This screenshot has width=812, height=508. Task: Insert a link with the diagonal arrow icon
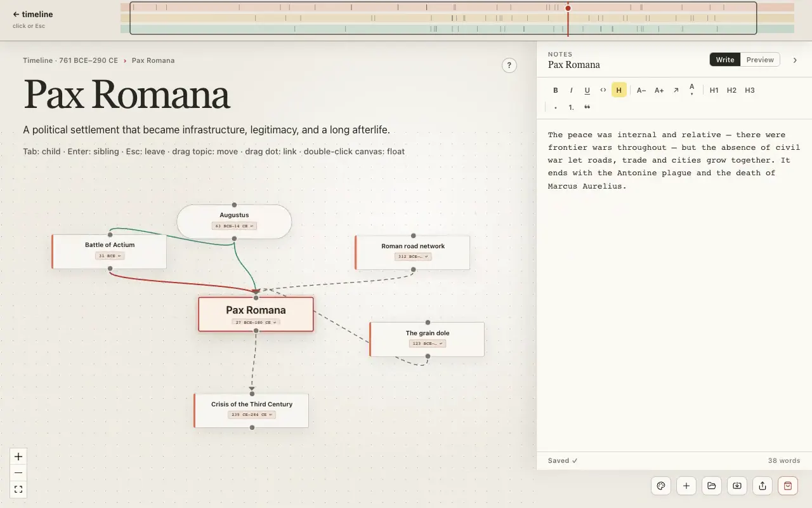[676, 90]
